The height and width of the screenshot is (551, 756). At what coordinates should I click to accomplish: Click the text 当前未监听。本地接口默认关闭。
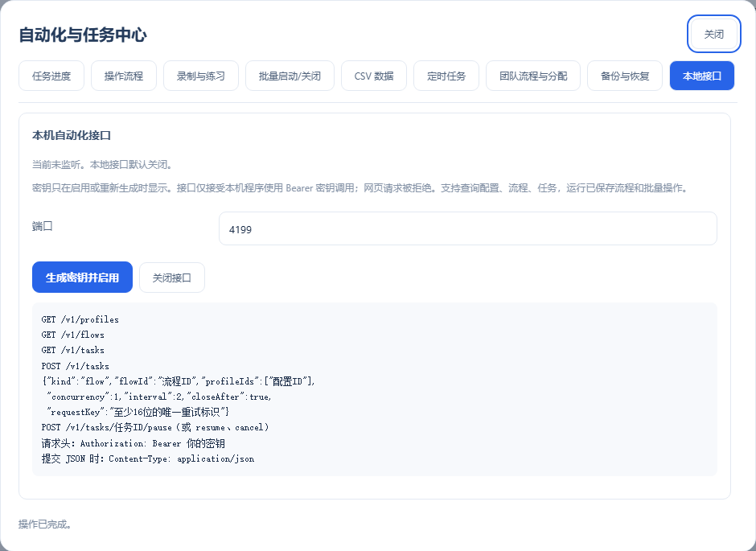(104, 165)
